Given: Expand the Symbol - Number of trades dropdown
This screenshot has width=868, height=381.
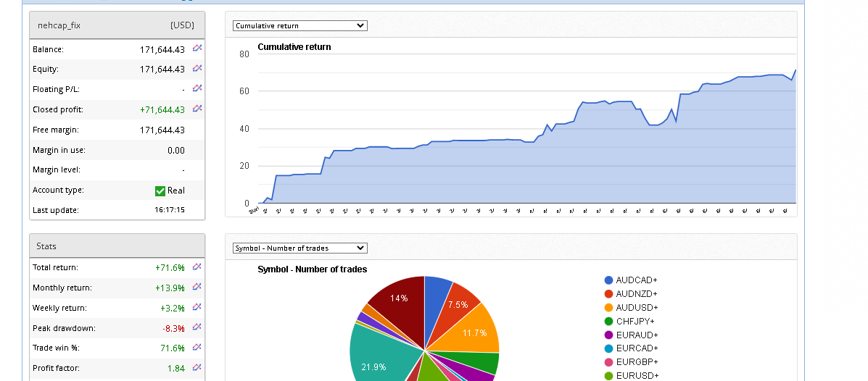Looking at the screenshot, I should 299,248.
